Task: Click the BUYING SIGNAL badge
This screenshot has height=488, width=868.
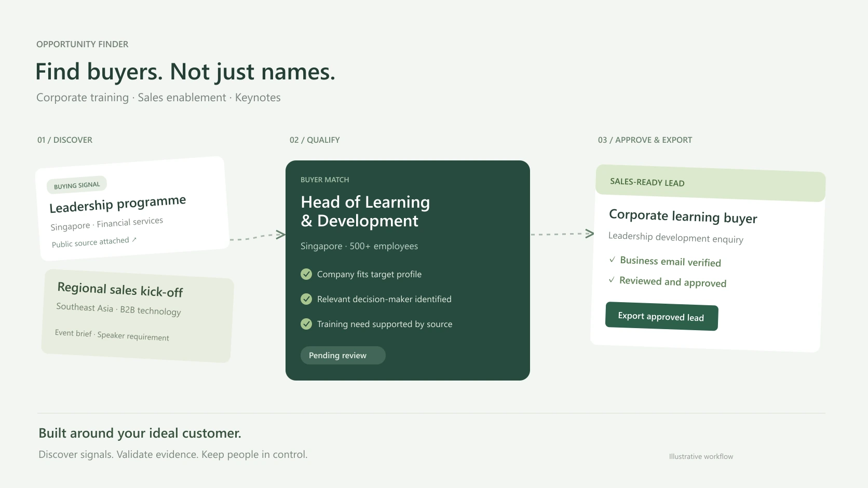Action: 77,185
